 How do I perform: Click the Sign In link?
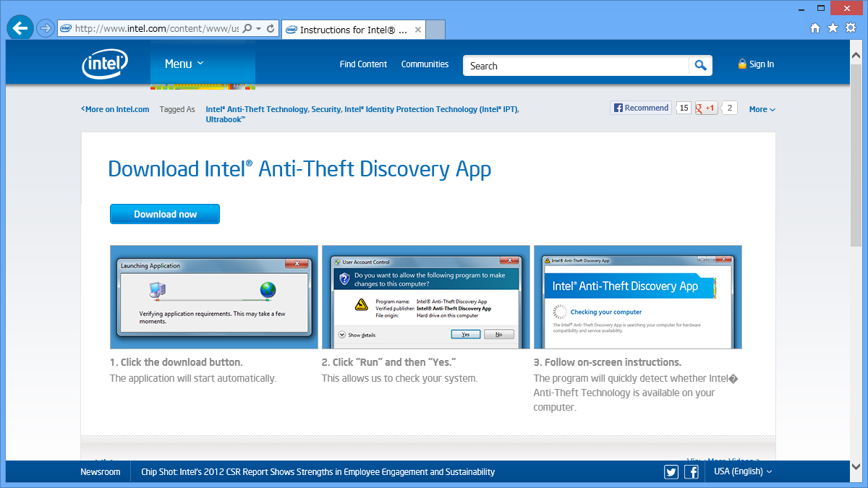762,64
